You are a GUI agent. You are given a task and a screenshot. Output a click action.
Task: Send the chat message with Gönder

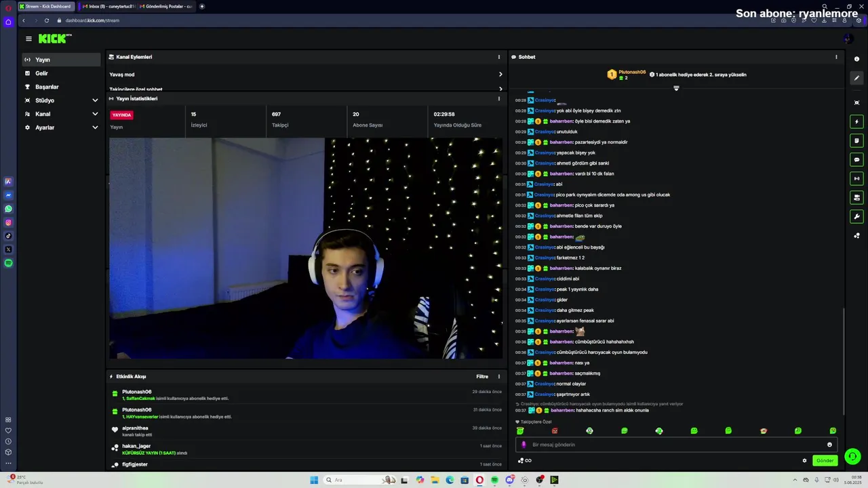tap(825, 461)
